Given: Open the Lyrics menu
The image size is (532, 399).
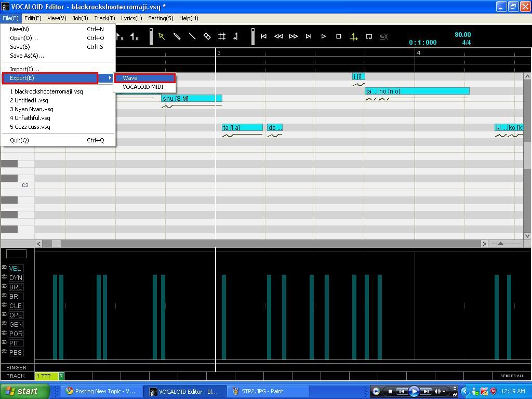Looking at the screenshot, I should point(131,18).
